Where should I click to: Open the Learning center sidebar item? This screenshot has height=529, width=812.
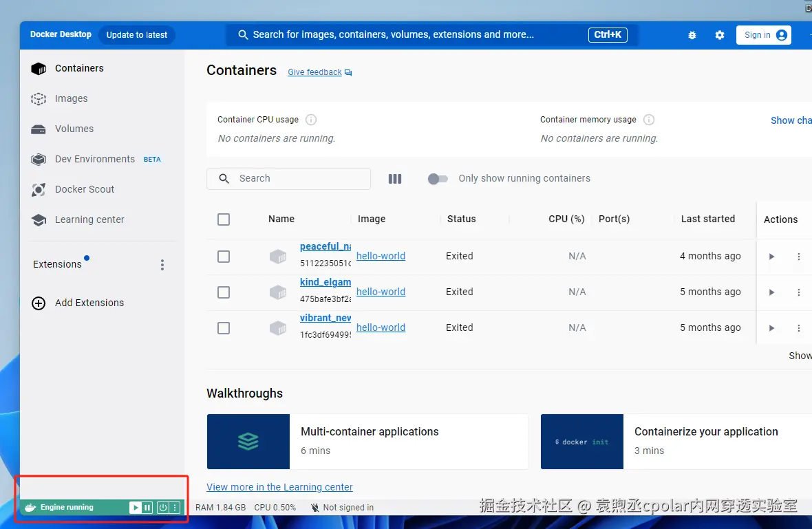89,219
